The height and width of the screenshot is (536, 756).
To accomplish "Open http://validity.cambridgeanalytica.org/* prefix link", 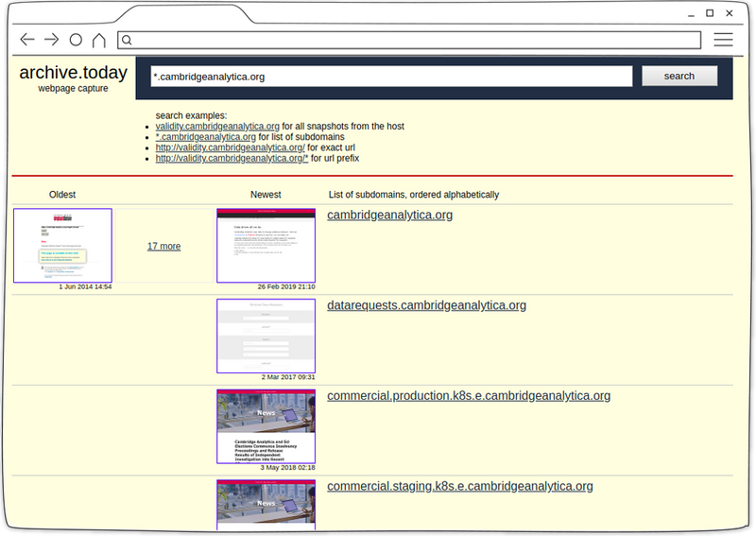I will [232, 158].
